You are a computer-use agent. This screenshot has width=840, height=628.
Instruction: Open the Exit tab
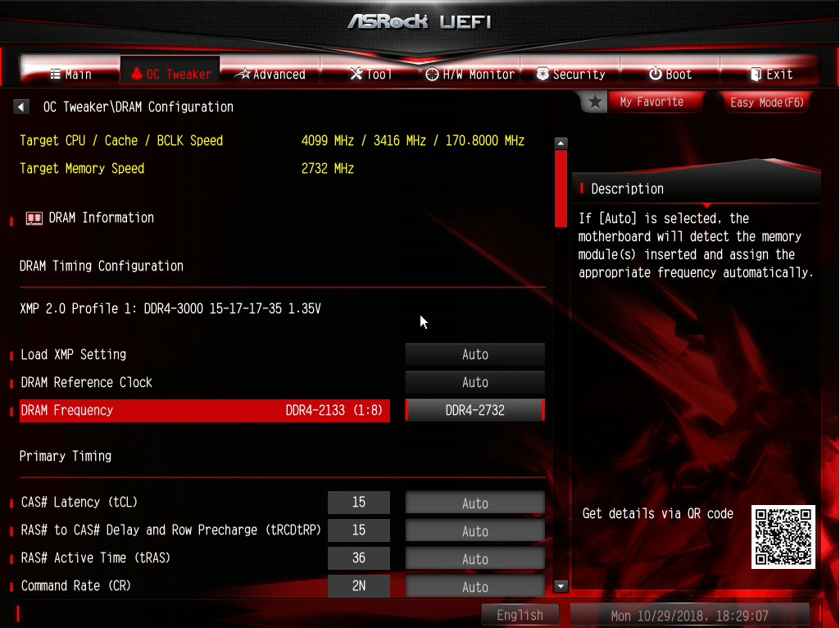click(770, 74)
